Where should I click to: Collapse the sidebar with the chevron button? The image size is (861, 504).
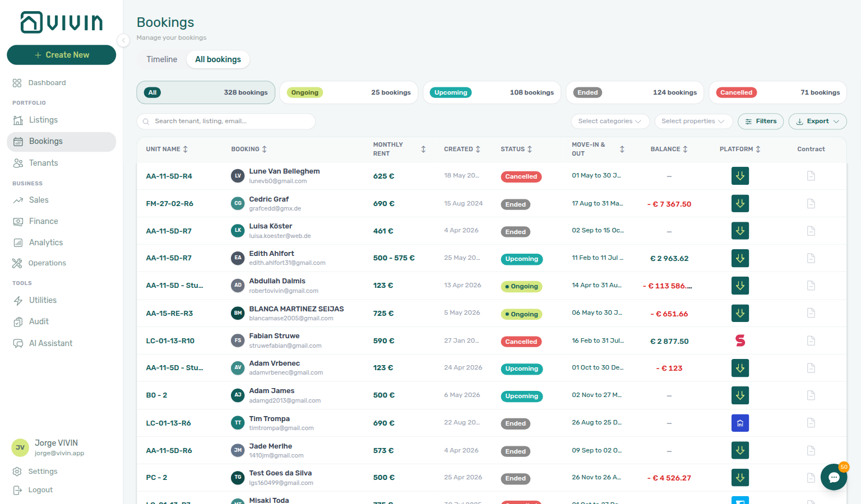click(x=123, y=40)
